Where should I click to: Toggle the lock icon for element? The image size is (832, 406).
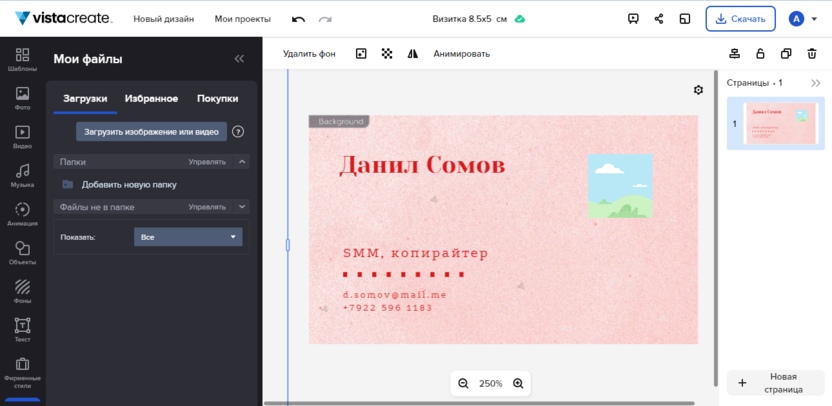click(760, 54)
